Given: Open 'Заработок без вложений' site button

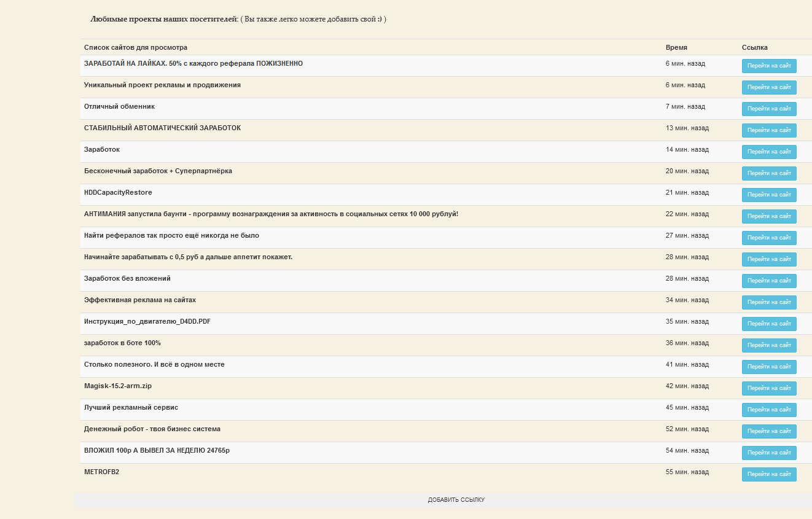Looking at the screenshot, I should 769,281.
